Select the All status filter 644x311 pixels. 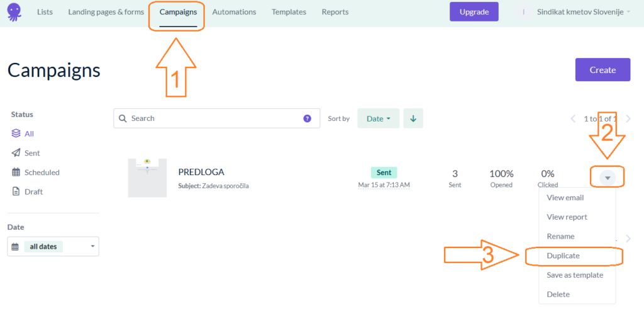(x=29, y=133)
